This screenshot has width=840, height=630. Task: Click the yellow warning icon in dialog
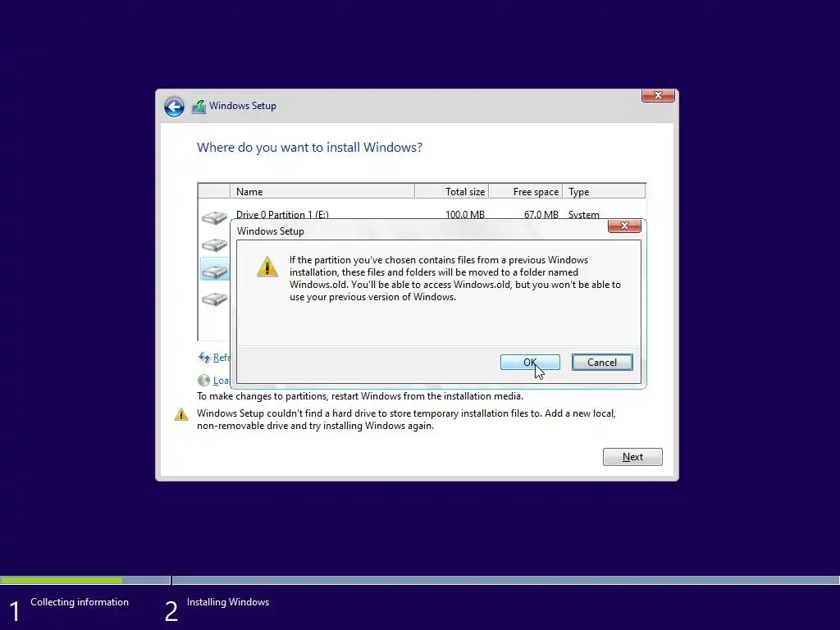267,267
